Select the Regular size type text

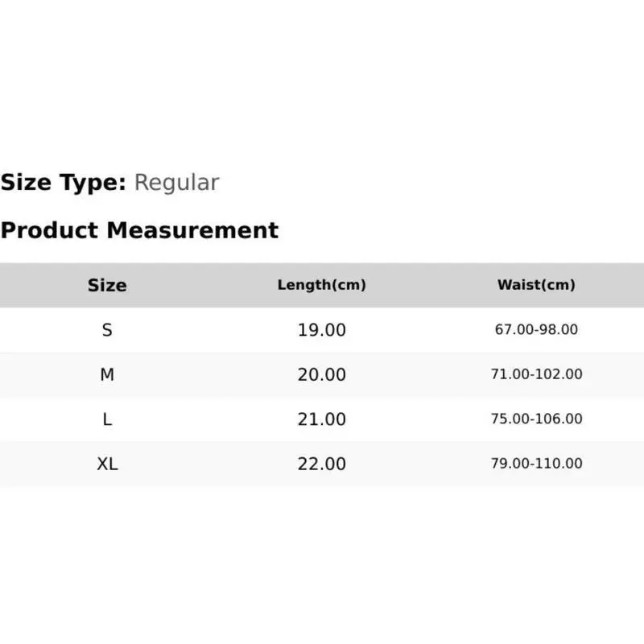tap(177, 183)
